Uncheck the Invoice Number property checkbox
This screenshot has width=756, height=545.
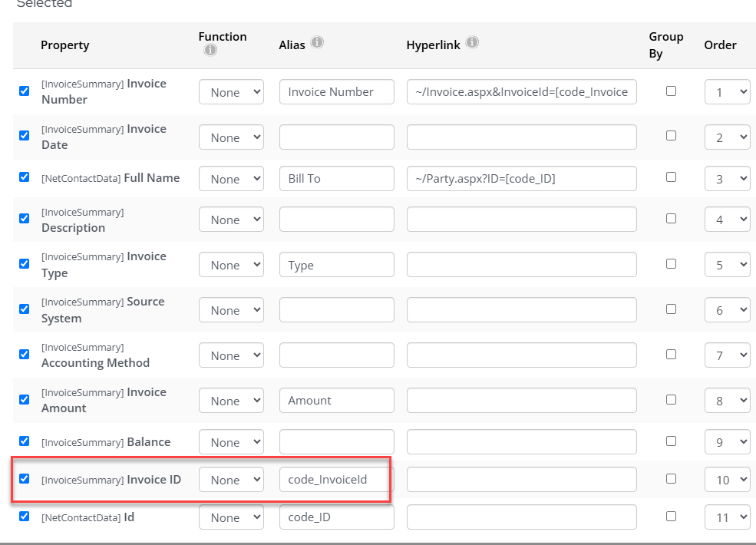(x=24, y=91)
